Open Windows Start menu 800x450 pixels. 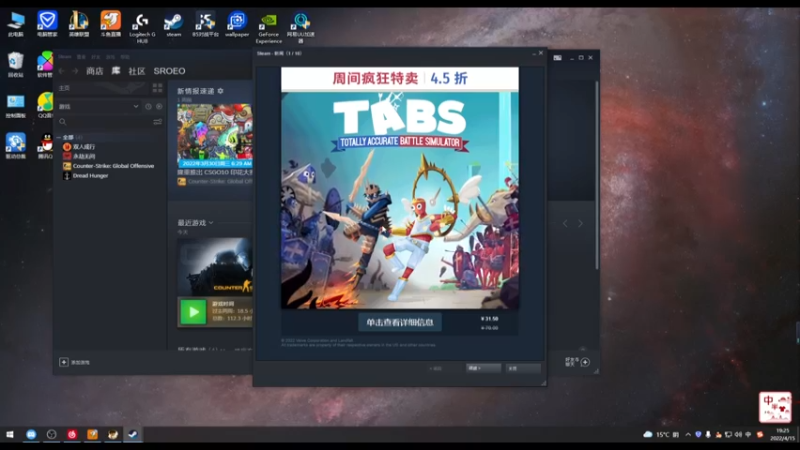[x=10, y=435]
